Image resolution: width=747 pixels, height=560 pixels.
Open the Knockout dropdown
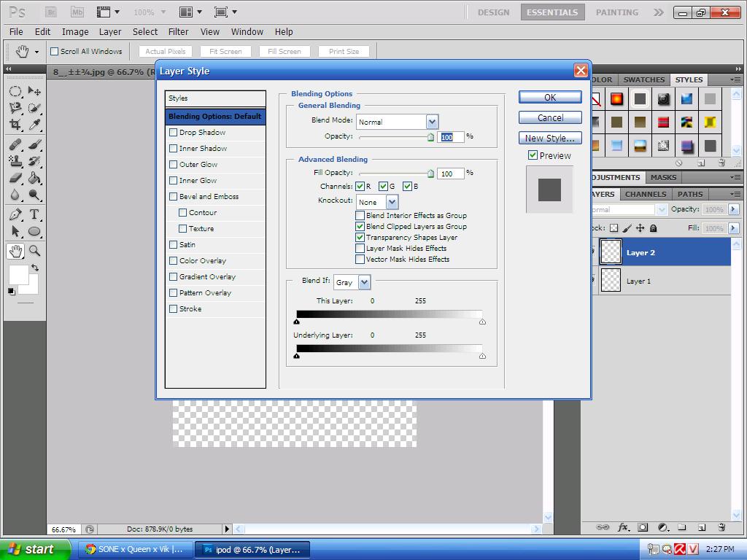[392, 203]
